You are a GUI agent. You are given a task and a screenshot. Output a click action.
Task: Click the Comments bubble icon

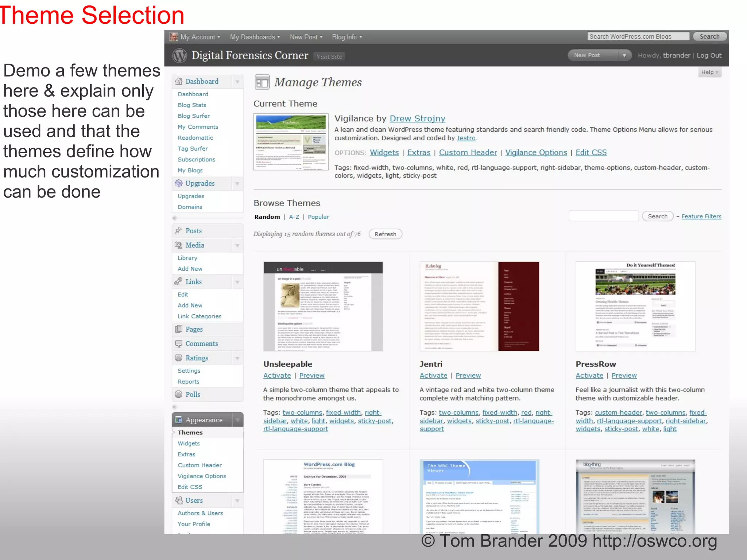coord(178,343)
